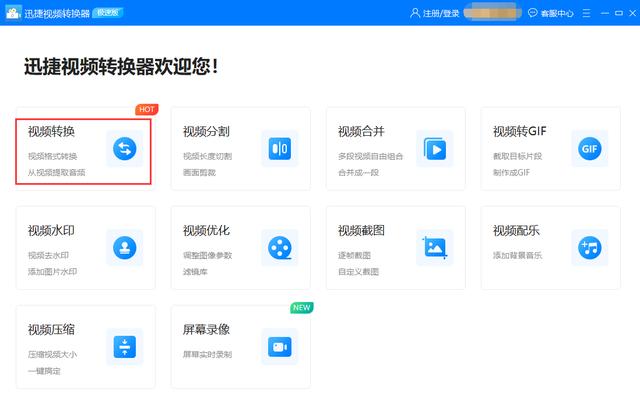Screen dimensions: 640x418
Task: Click the 多段视频自由组合 description text
Action: click(371, 156)
